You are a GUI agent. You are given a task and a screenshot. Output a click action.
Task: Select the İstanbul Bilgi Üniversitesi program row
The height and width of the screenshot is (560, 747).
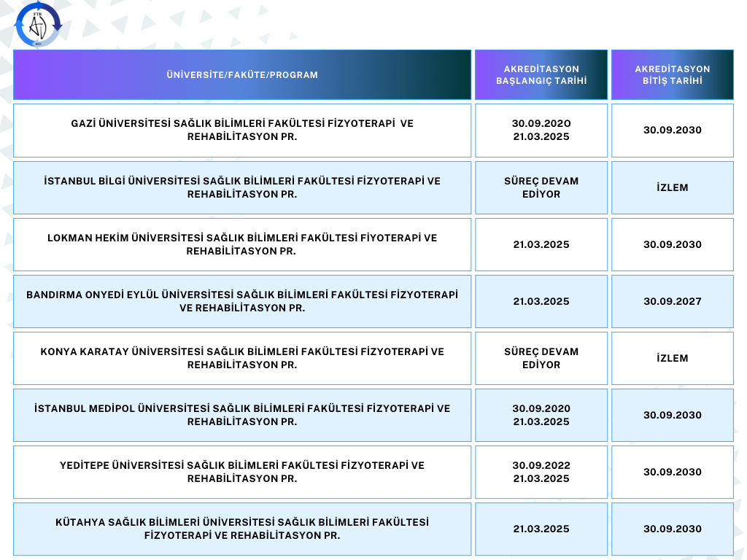[x=242, y=187]
